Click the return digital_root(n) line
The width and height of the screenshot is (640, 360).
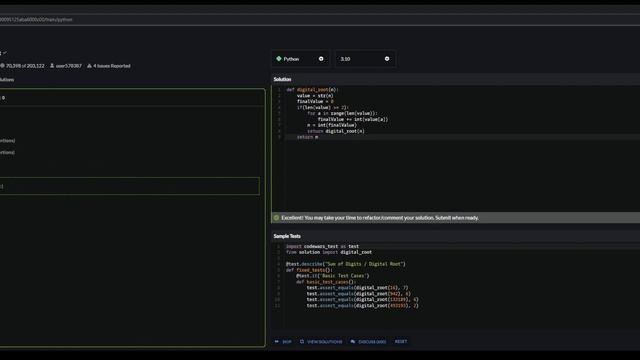point(336,131)
